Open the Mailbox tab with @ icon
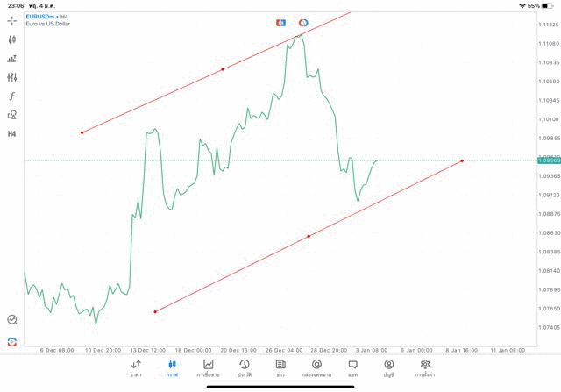Viewport: 561px width, 392px height. (x=316, y=367)
